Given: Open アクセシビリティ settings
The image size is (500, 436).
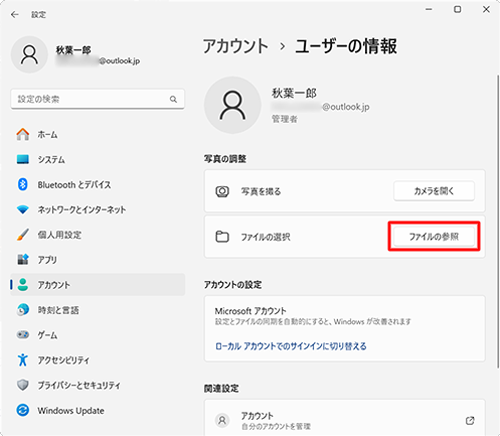Looking at the screenshot, I should (97, 360).
